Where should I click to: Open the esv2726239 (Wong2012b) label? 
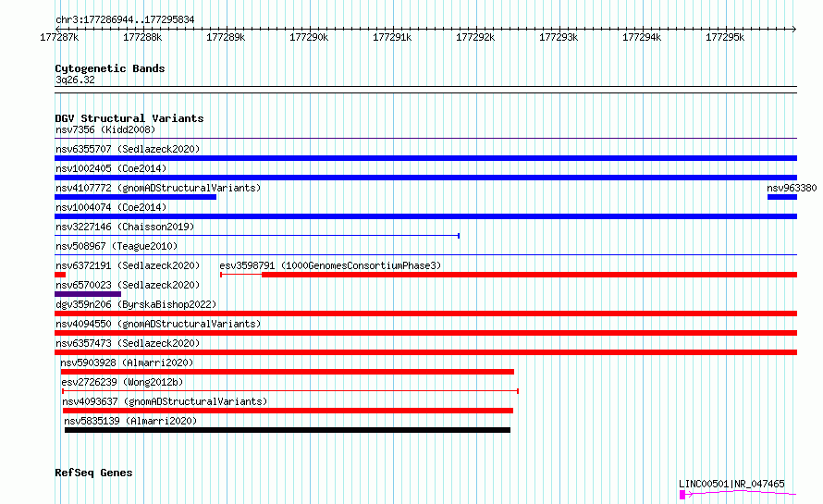point(122,382)
